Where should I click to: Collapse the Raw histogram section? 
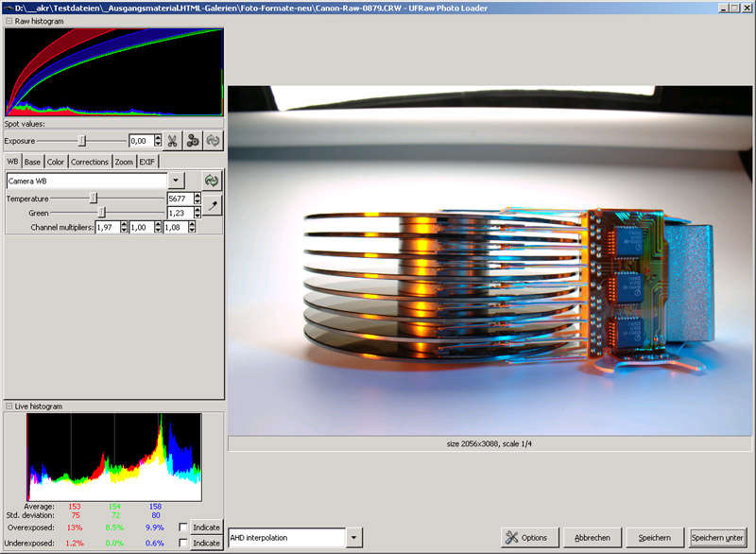(9, 20)
